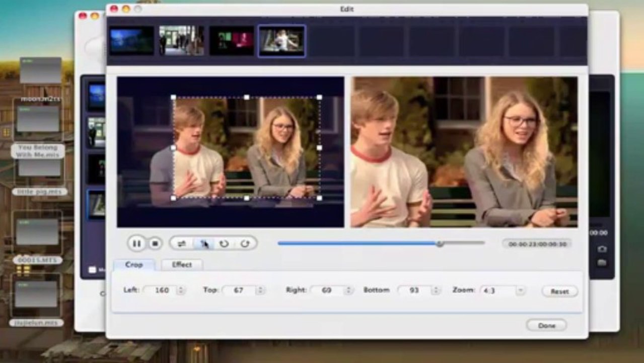Click the stepper beside the Top value
This screenshot has width=644, height=363.
pyautogui.click(x=260, y=290)
